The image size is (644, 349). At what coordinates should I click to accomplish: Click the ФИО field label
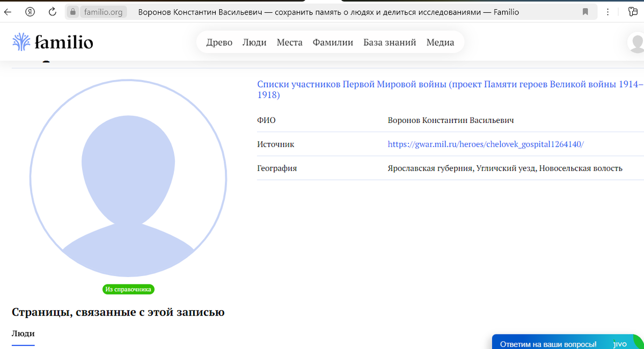pyautogui.click(x=266, y=120)
